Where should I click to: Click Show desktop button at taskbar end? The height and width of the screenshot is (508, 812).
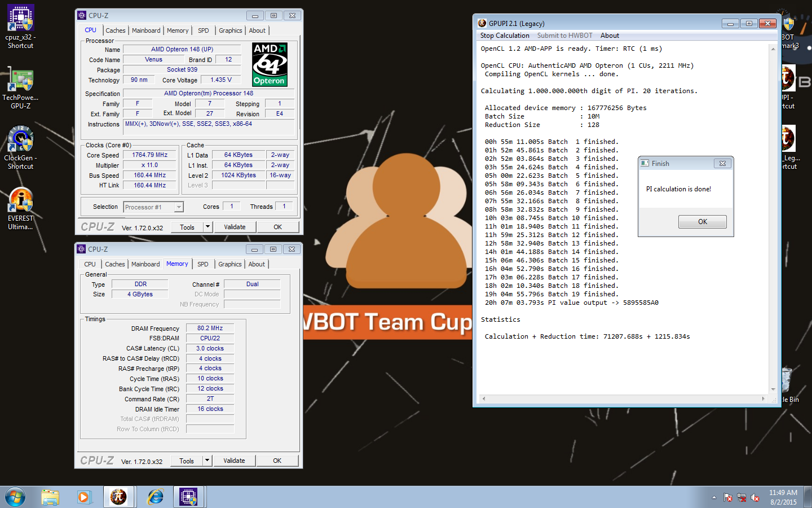point(808,497)
